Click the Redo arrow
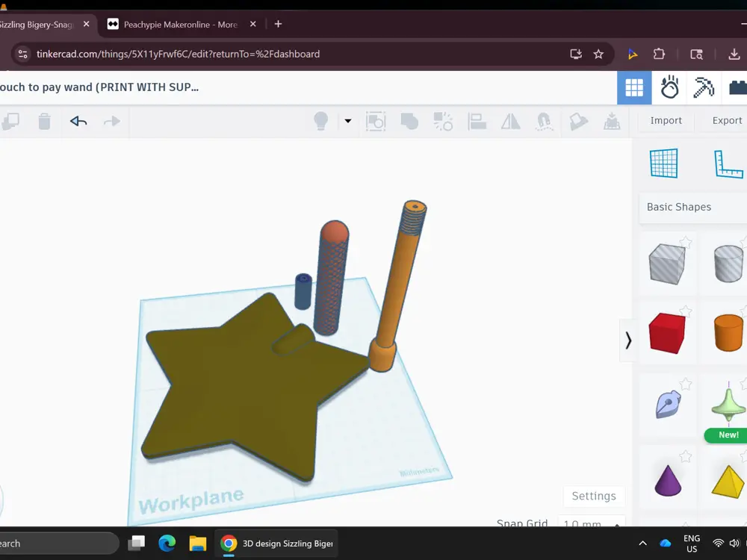 tap(112, 122)
